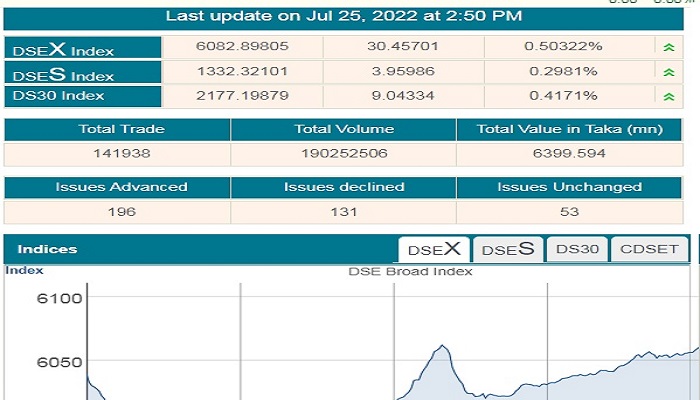700x400 pixels.
Task: Click the DSEX Index green up-arrow icon
Action: (668, 47)
